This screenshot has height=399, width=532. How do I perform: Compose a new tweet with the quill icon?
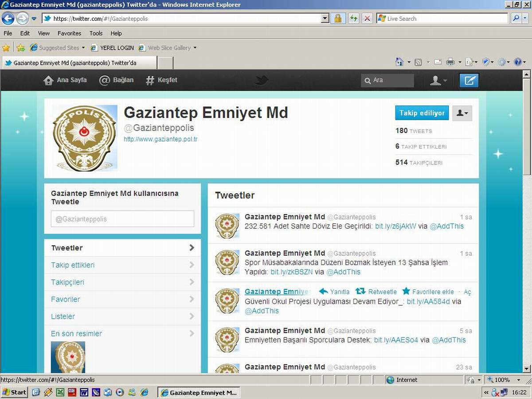click(x=469, y=80)
